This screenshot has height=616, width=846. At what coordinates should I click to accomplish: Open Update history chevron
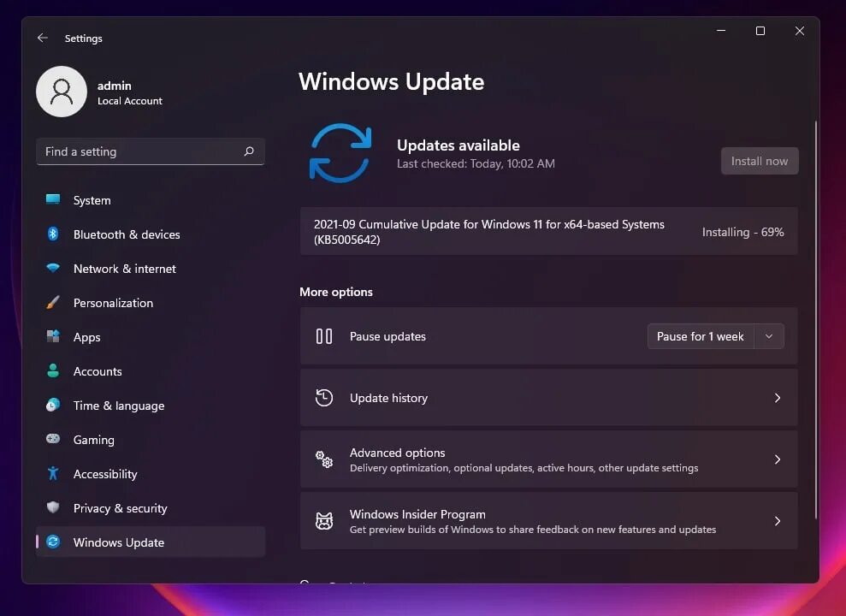[778, 398]
